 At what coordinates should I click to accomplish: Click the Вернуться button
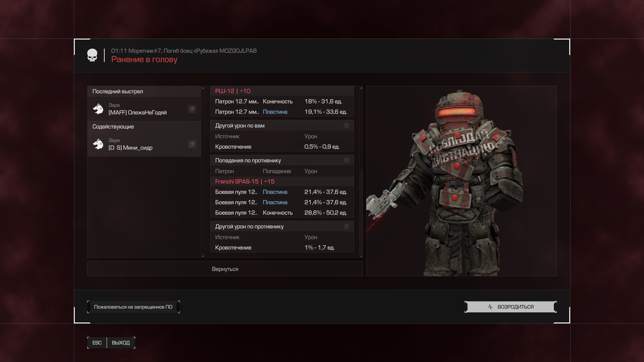click(x=225, y=269)
